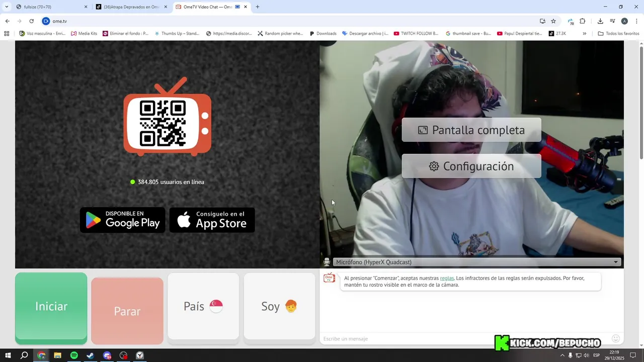Open Spotify from the taskbar
This screenshot has width=644, height=362.
74,355
